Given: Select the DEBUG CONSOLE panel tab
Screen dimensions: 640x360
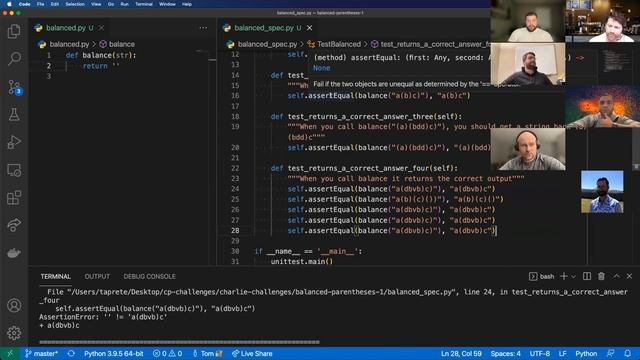Looking at the screenshot, I should (x=149, y=276).
